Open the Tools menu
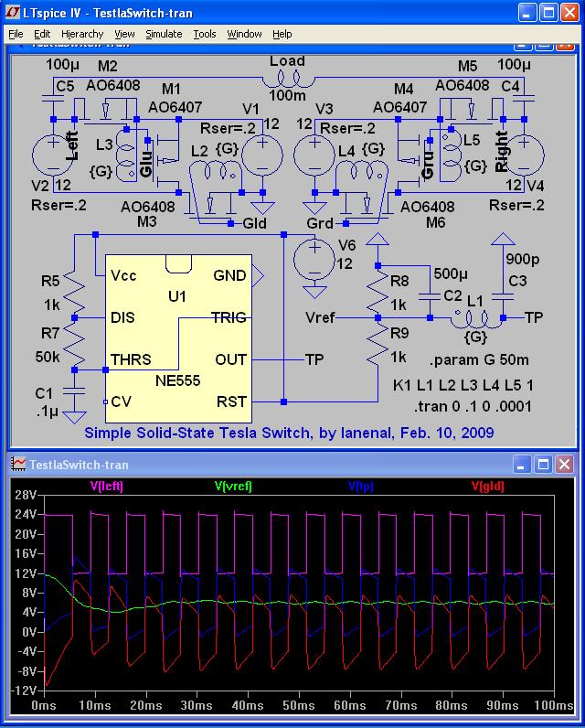 coord(205,34)
